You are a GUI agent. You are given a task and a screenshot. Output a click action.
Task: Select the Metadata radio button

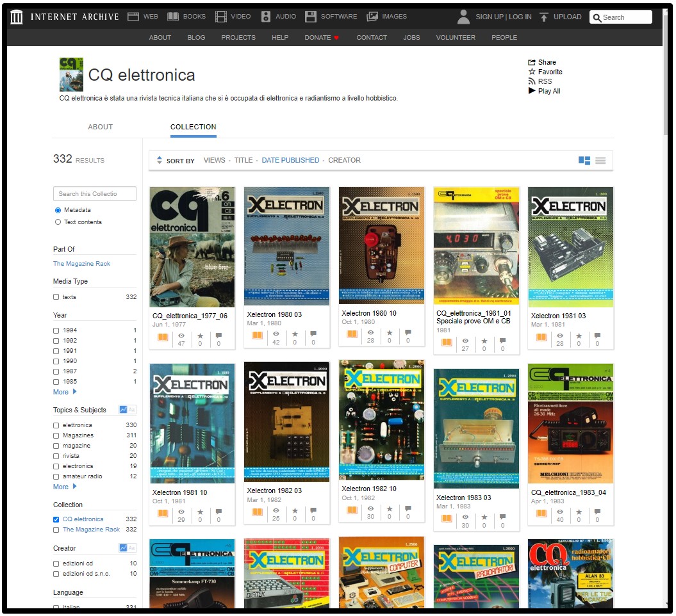click(x=58, y=210)
